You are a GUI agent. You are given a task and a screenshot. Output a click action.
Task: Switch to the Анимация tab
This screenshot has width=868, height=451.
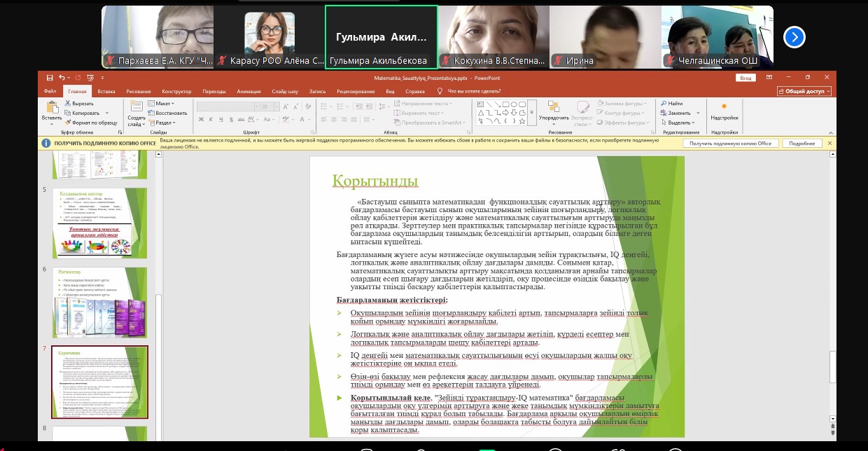[248, 91]
